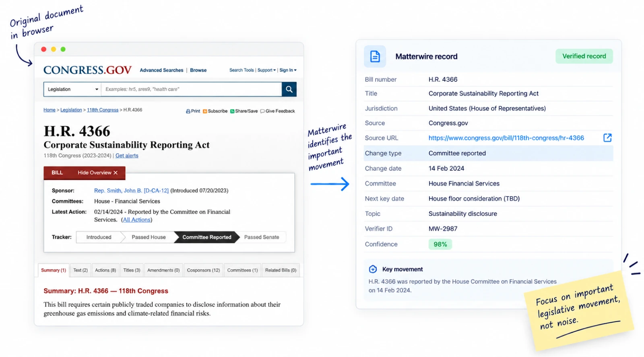The image size is (644, 357).
Task: Open the All Actions link
Action: pyautogui.click(x=137, y=220)
